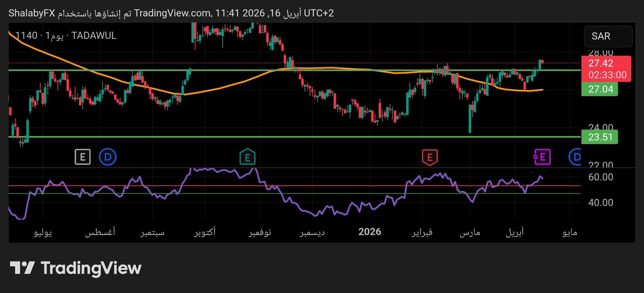Click the red earnings E marker near February
Screen dimensions: 644x293
click(x=430, y=157)
